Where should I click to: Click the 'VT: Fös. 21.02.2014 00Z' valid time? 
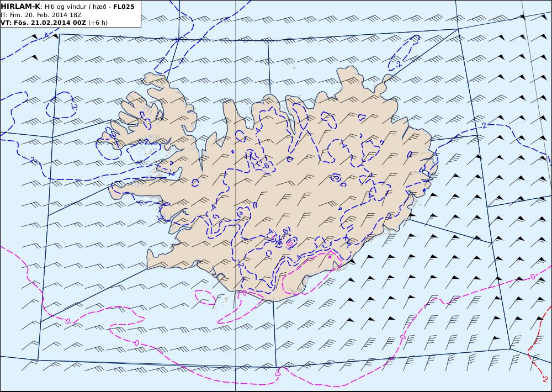[x=43, y=23]
